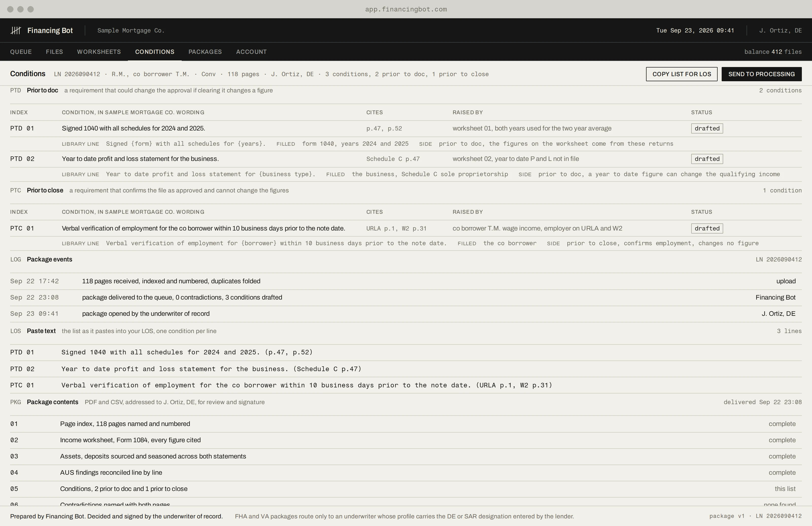Click the drafted status of PTC 01
Screen dimensions: 812x526
point(707,228)
